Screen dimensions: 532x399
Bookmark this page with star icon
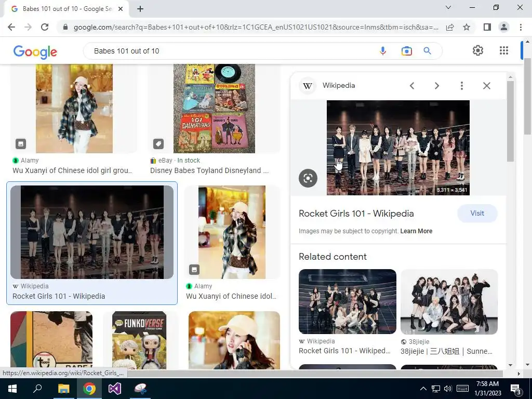(x=467, y=27)
